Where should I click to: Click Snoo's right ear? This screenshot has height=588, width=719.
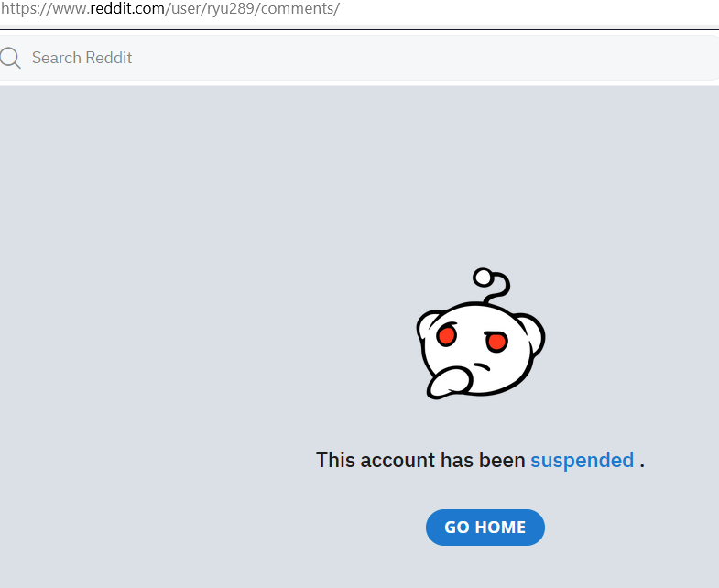[x=534, y=332]
